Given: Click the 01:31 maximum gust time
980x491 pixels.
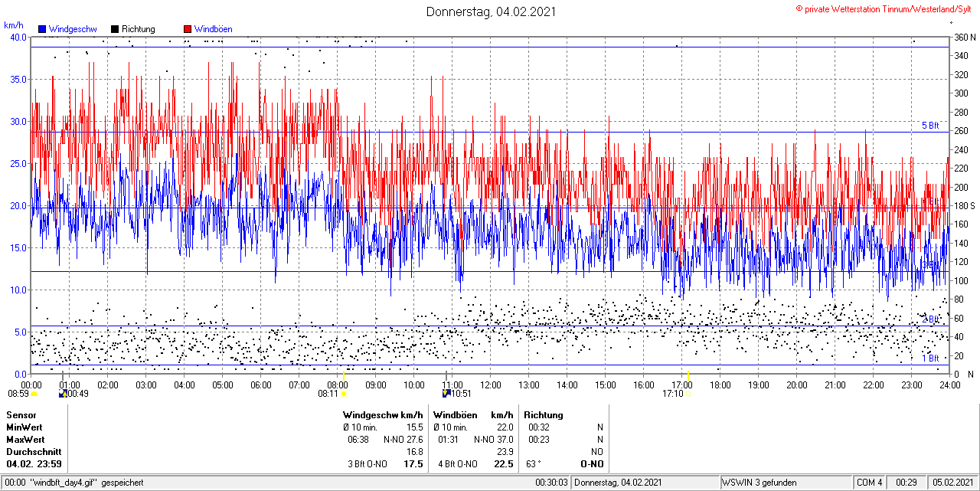Looking at the screenshot, I should tap(449, 440).
